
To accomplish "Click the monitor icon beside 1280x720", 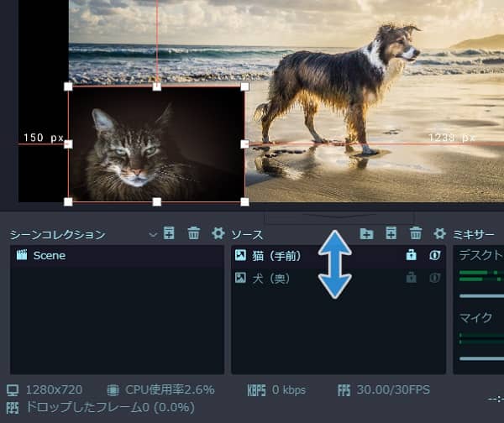I will pyautogui.click(x=13, y=390).
